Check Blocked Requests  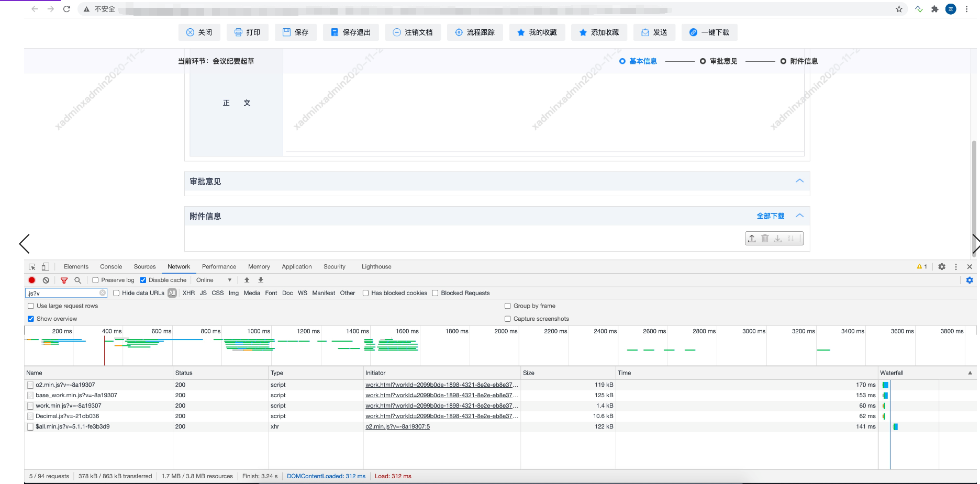point(435,293)
